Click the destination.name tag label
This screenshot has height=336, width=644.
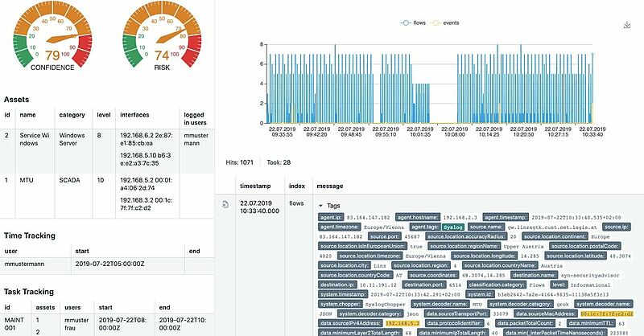(534, 275)
